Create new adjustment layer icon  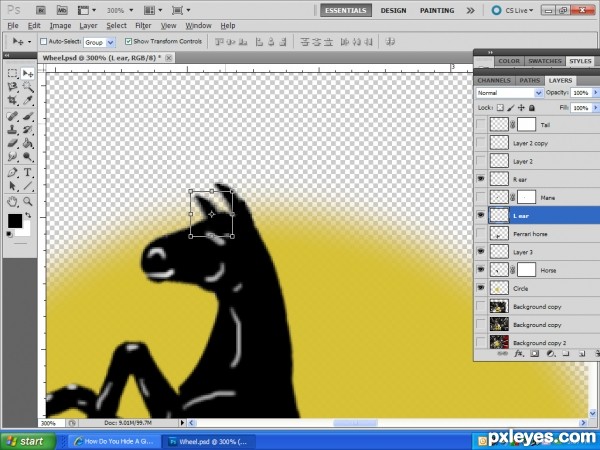coord(551,354)
